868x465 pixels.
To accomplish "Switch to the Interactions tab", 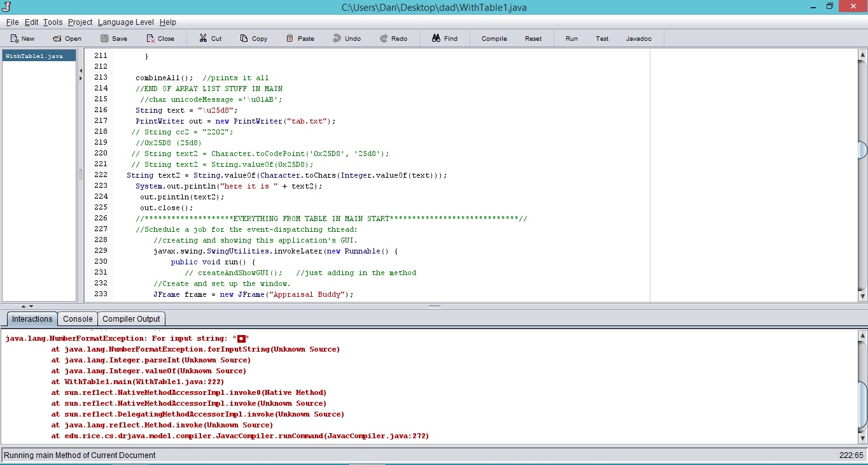I will pyautogui.click(x=32, y=319).
